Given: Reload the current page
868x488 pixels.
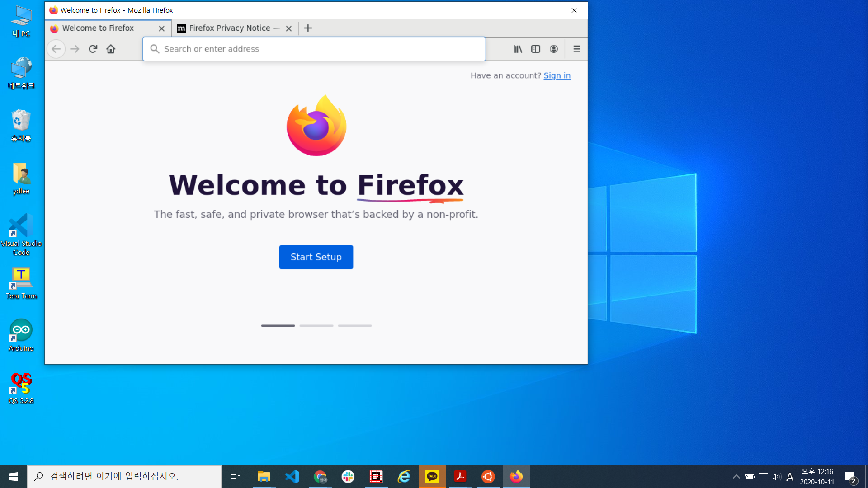Looking at the screenshot, I should point(93,49).
